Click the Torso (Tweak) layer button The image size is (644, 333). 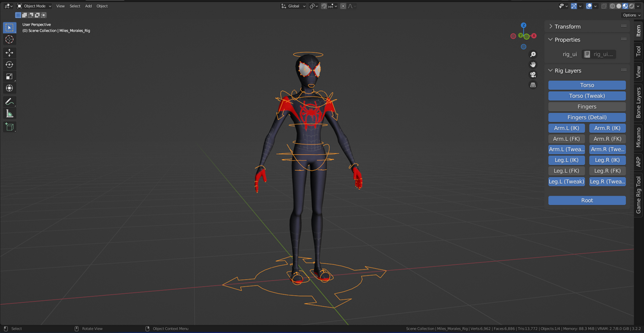pyautogui.click(x=587, y=96)
